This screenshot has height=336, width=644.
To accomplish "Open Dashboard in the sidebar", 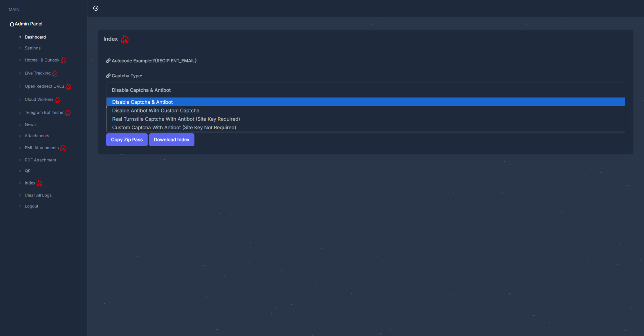I will 35,37.
